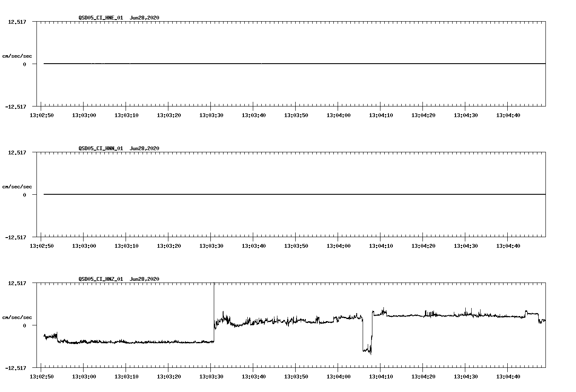Viewport: 576px width, 392px height.
Task: Select the 13:04:00 time label under the HNN chart
Action: coord(338,246)
